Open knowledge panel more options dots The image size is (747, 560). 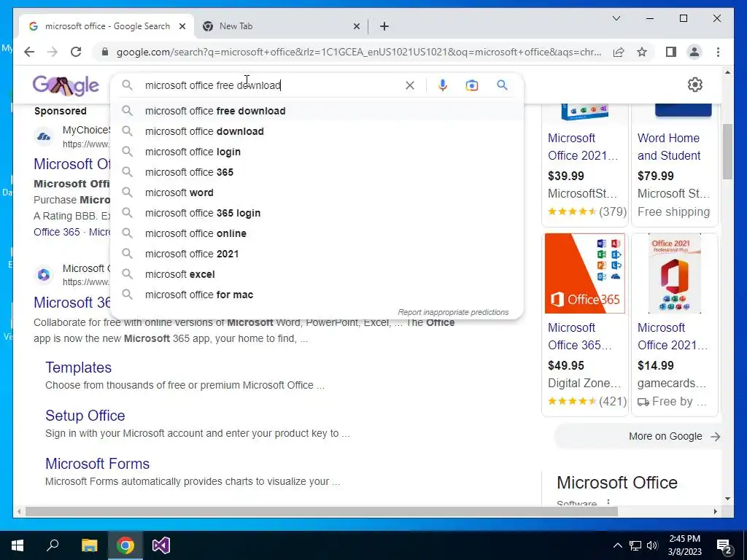(608, 502)
